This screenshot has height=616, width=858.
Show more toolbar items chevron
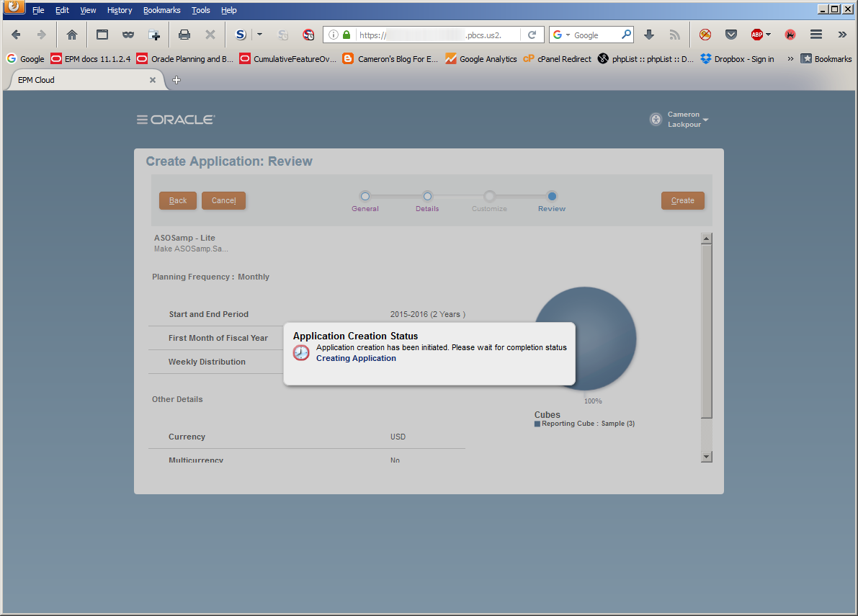click(842, 35)
